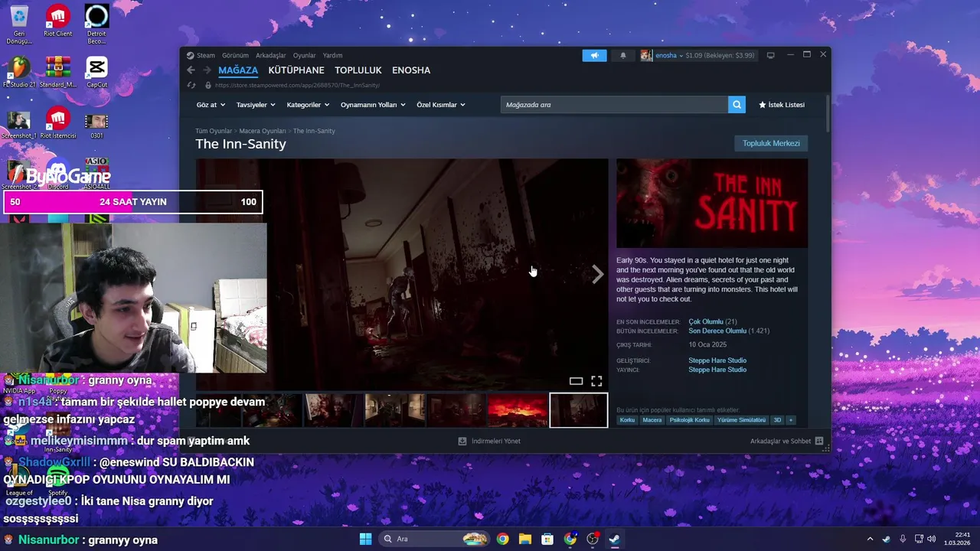Show hidden tray icons chevron
The width and height of the screenshot is (980, 551).
pyautogui.click(x=870, y=539)
